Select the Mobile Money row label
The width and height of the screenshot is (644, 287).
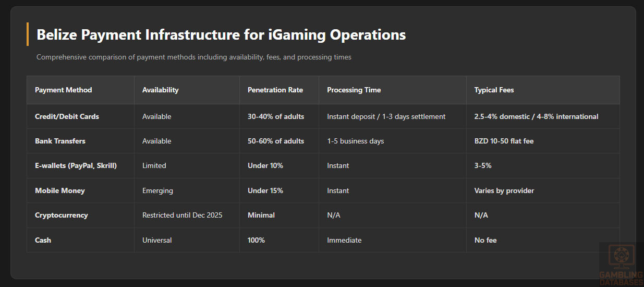tap(59, 190)
